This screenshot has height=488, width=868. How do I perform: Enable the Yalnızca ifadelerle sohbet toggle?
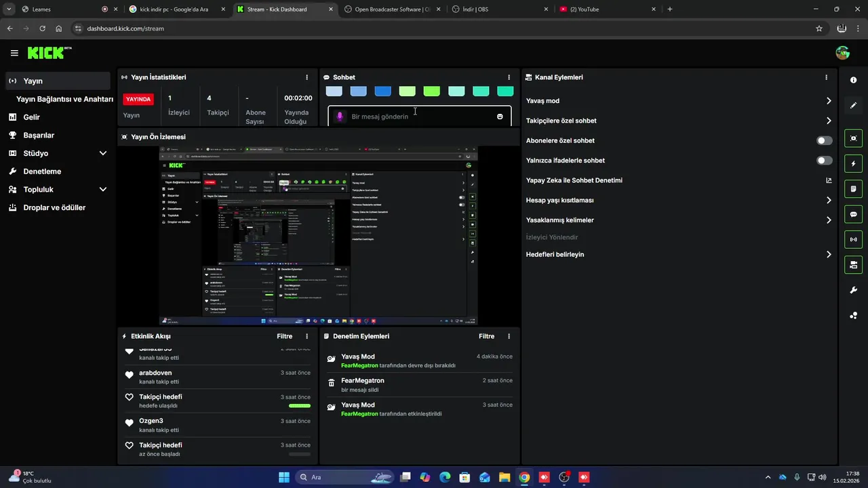click(x=825, y=161)
